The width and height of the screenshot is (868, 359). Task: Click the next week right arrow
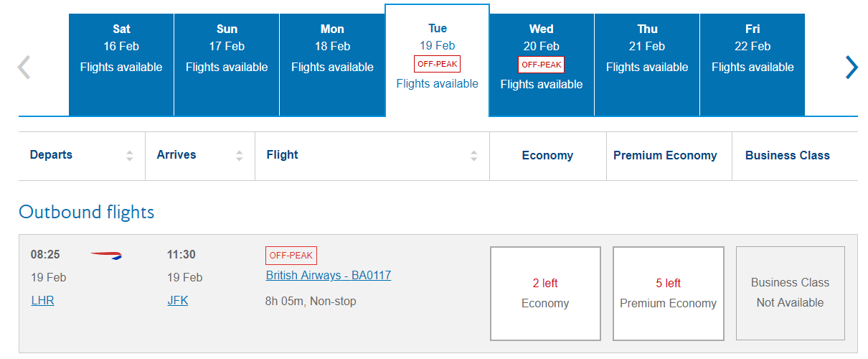[x=852, y=67]
